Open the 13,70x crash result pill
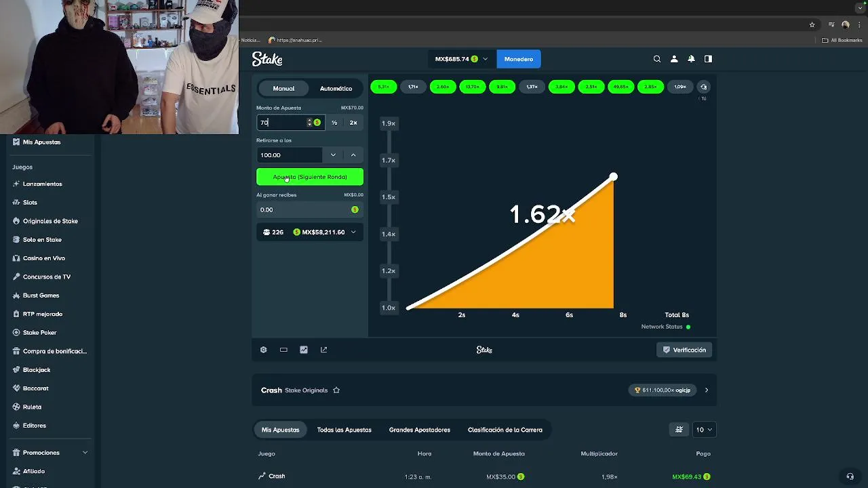The height and width of the screenshot is (488, 868). (x=473, y=87)
